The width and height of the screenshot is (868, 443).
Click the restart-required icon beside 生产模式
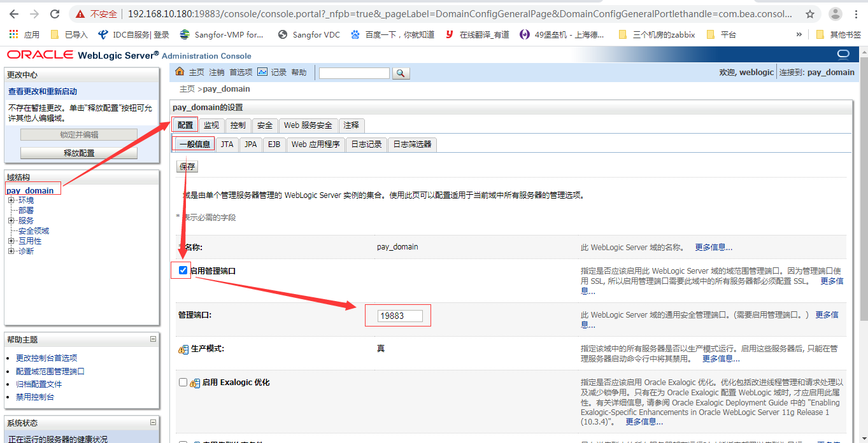pyautogui.click(x=183, y=349)
